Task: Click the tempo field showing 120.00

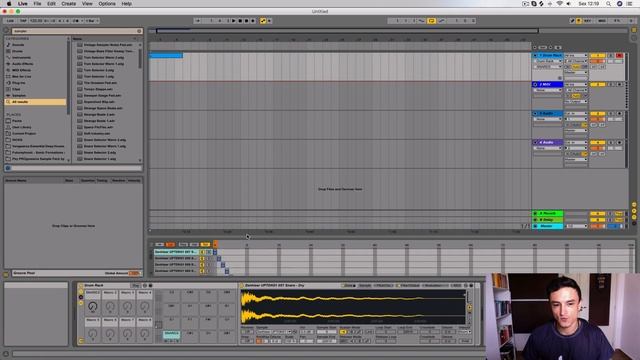Action: tap(36, 21)
